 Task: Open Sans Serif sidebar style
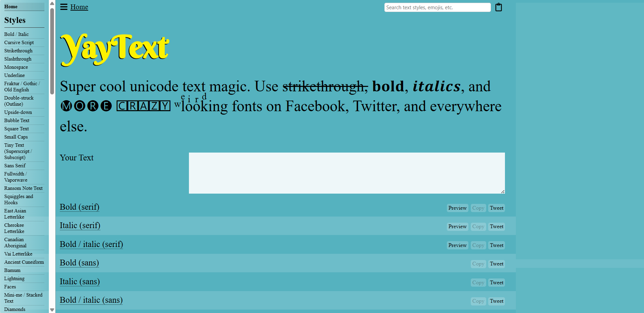[15, 166]
